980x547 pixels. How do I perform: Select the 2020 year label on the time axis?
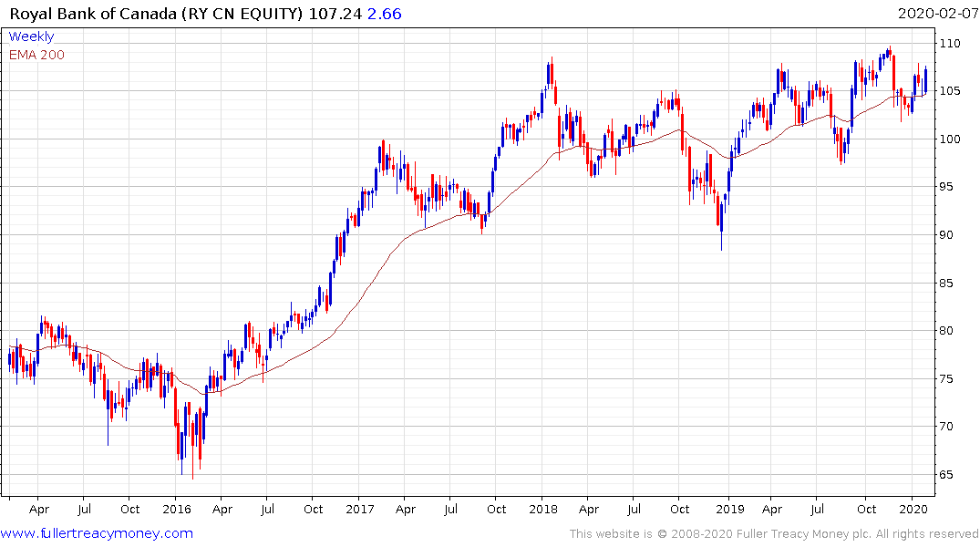pos(913,510)
